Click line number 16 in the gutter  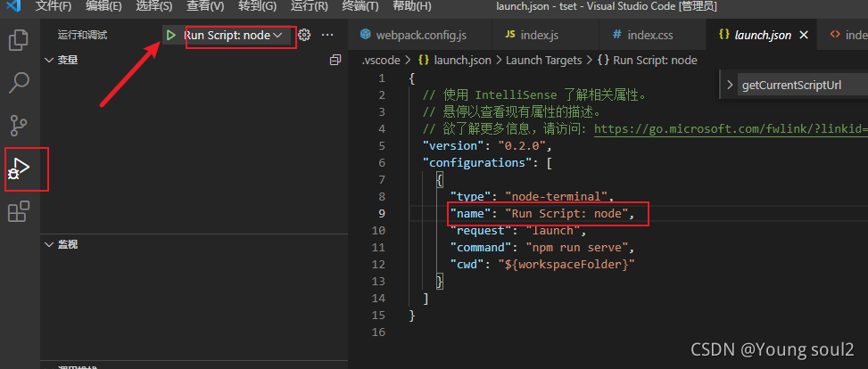(378, 332)
